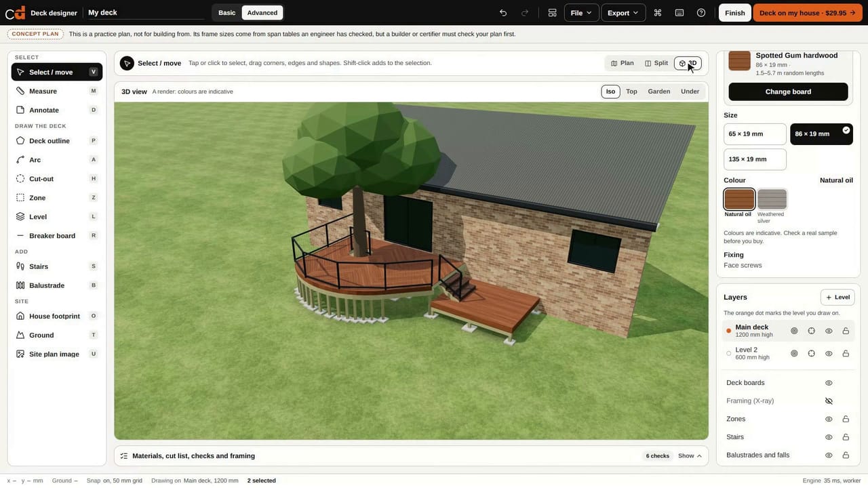This screenshot has width=868, height=488.
Task: Click the Finish button
Action: click(734, 13)
